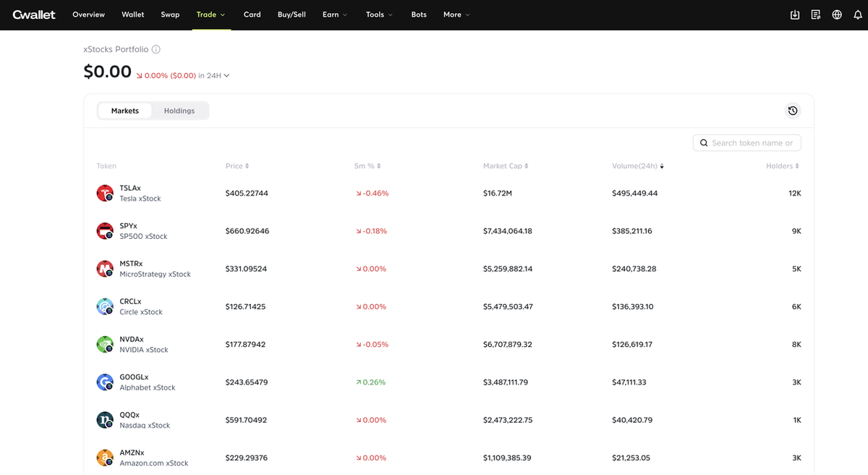Screen dimensions: 868x475
Task: Click the CRCLx Circle token icon
Action: [x=105, y=306]
